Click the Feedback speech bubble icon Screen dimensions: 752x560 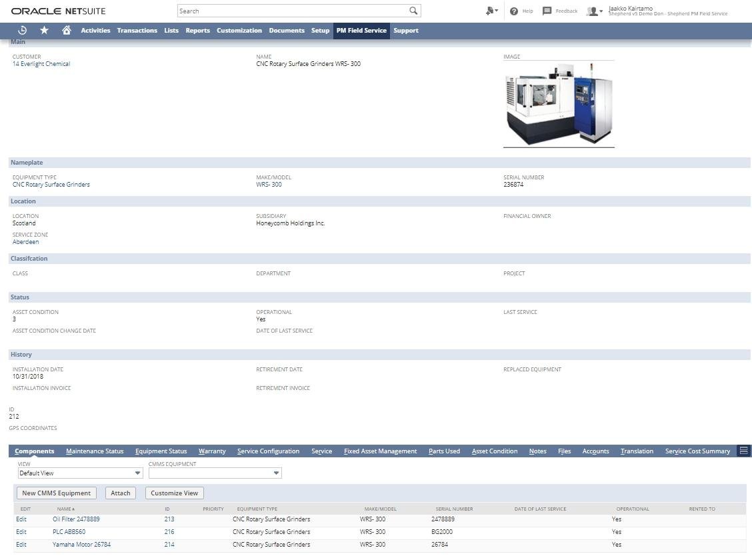[x=547, y=11]
